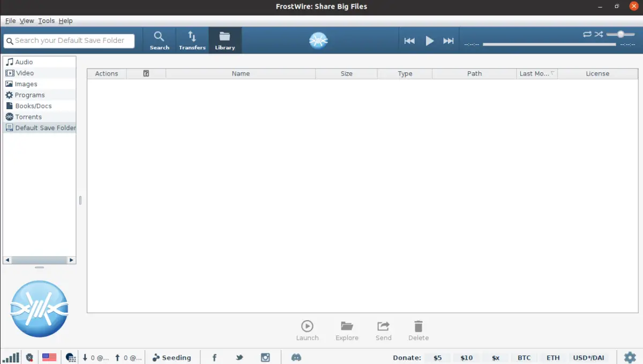Click the track progress bar
This screenshot has height=364, width=643.
[549, 44]
